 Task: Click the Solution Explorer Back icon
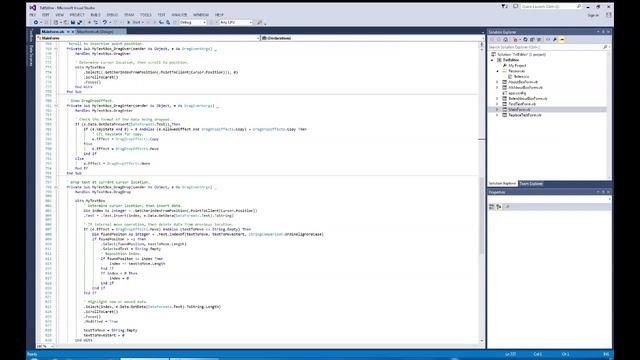pyautogui.click(x=492, y=40)
